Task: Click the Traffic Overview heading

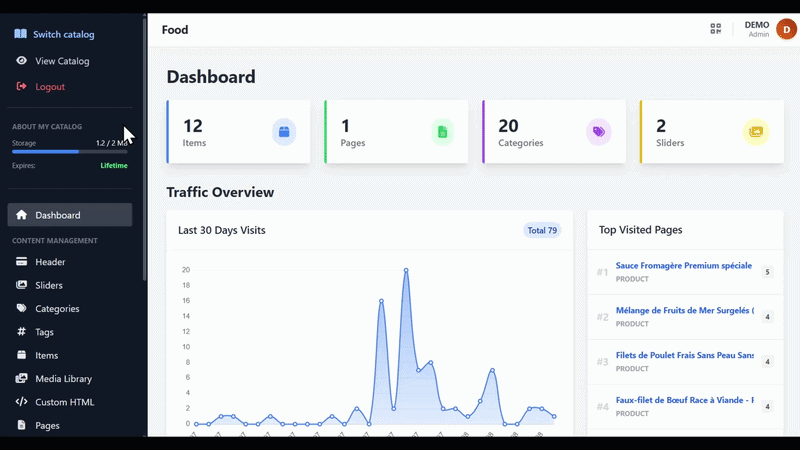Action: click(220, 192)
